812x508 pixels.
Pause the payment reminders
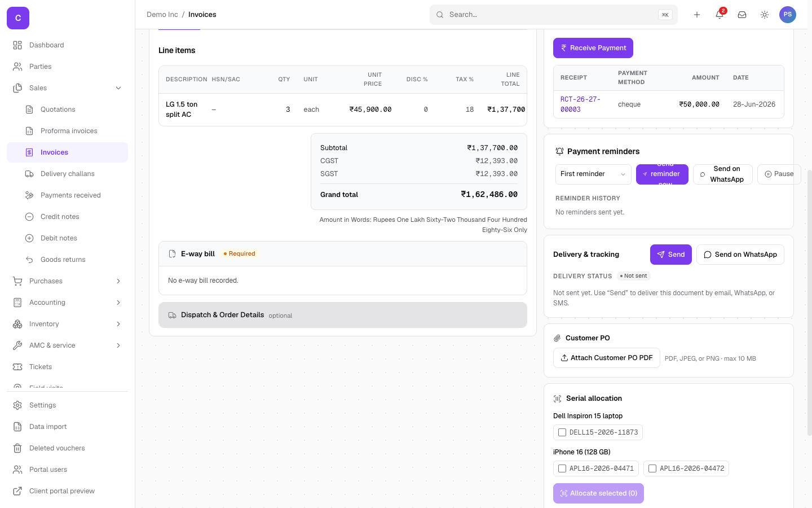pos(779,174)
